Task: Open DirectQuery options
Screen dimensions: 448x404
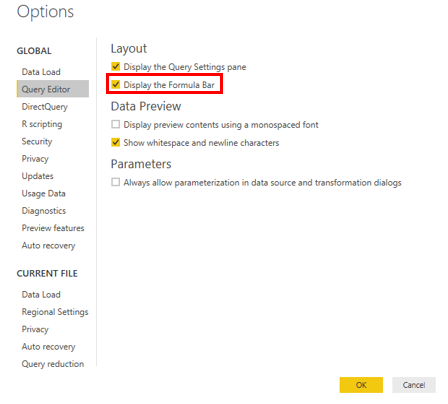Action: point(45,107)
